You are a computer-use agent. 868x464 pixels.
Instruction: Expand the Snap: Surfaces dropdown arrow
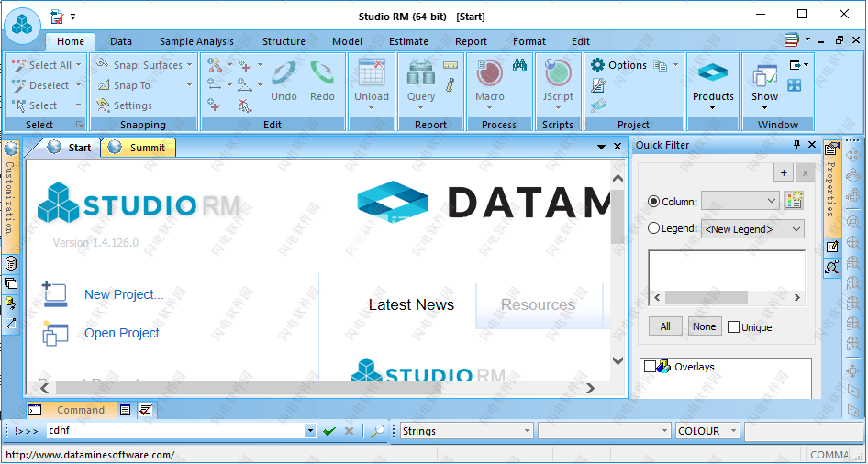tap(189, 65)
